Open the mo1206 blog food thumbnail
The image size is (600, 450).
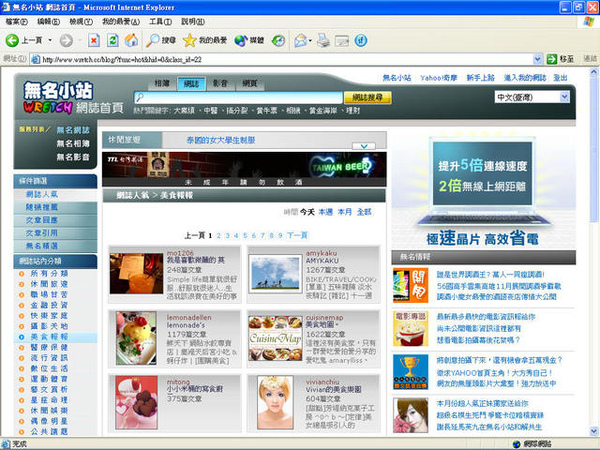[137, 274]
